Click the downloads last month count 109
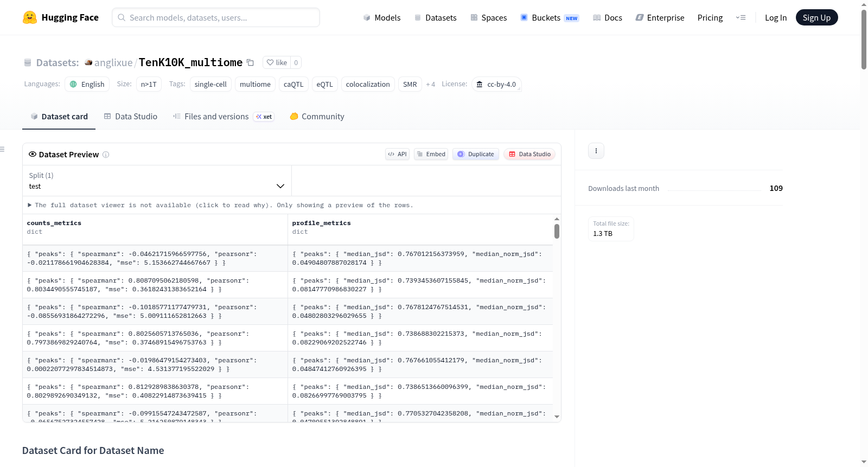The image size is (868, 467). (x=776, y=188)
